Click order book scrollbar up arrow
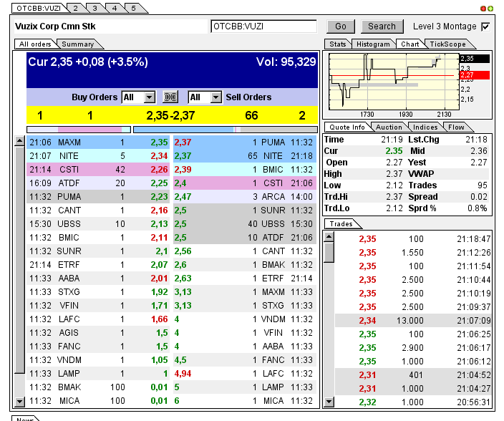Viewport: 504px width, 421px height. [x=20, y=142]
